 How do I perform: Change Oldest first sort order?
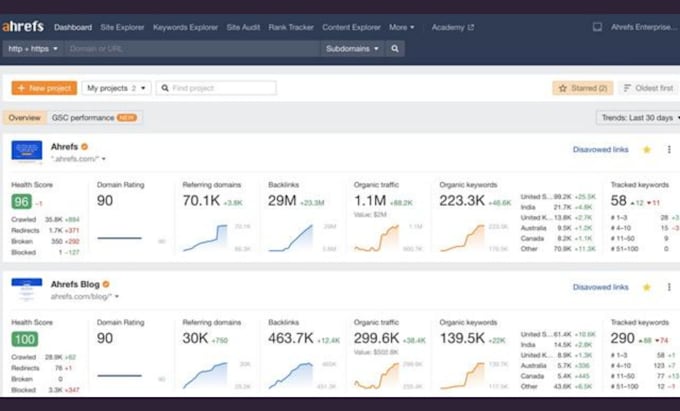coord(649,88)
